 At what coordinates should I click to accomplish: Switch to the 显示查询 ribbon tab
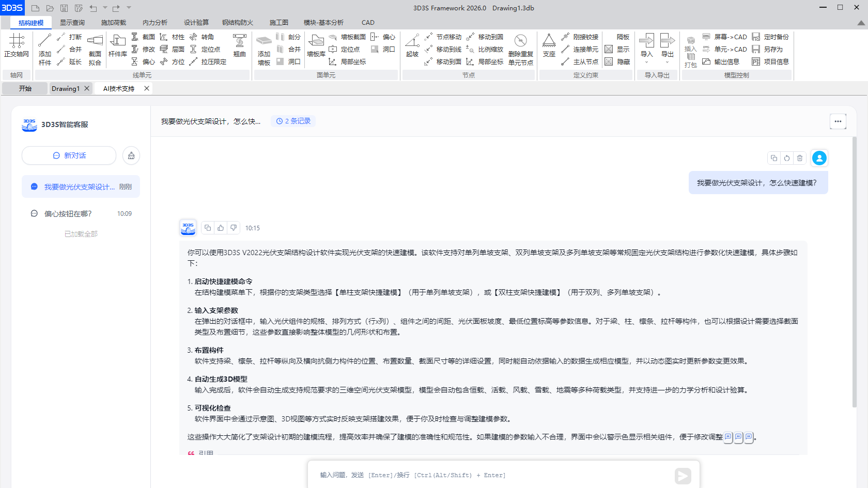click(72, 23)
